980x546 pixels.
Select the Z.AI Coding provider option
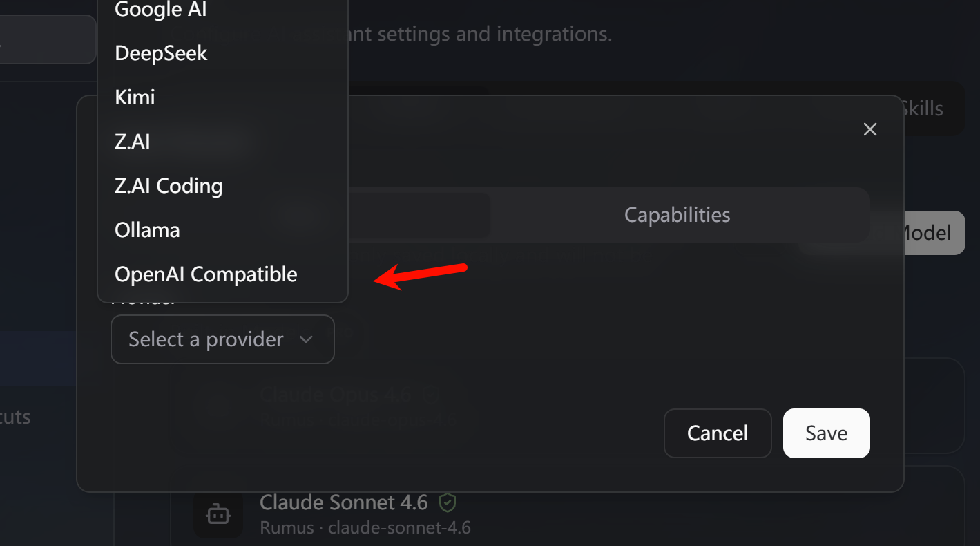click(x=169, y=186)
